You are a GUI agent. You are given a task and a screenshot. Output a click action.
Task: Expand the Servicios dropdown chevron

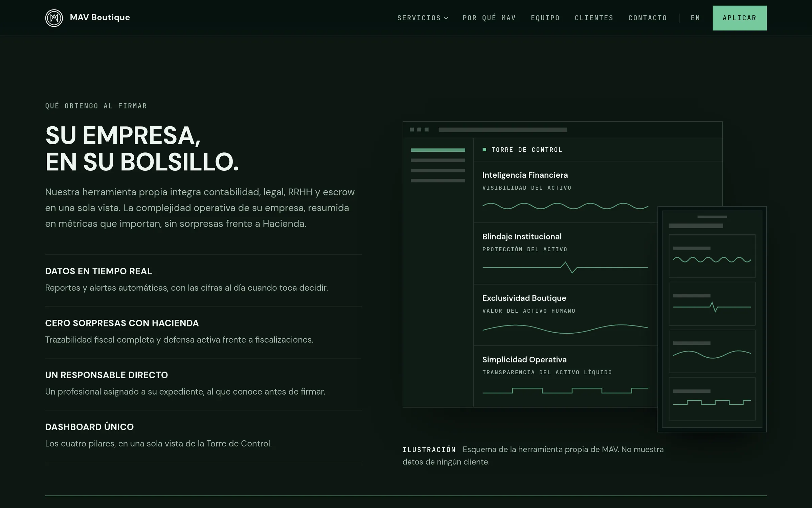tap(446, 18)
